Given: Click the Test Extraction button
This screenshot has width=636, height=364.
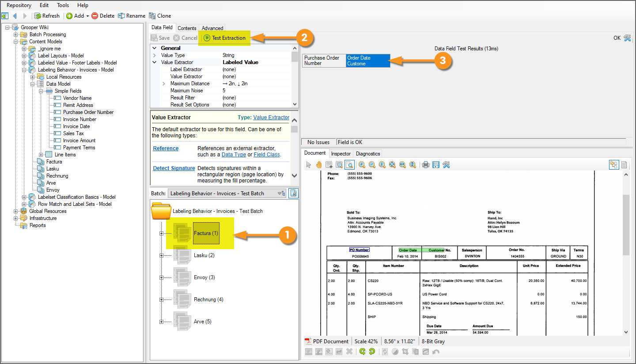Looking at the screenshot, I should [x=225, y=38].
